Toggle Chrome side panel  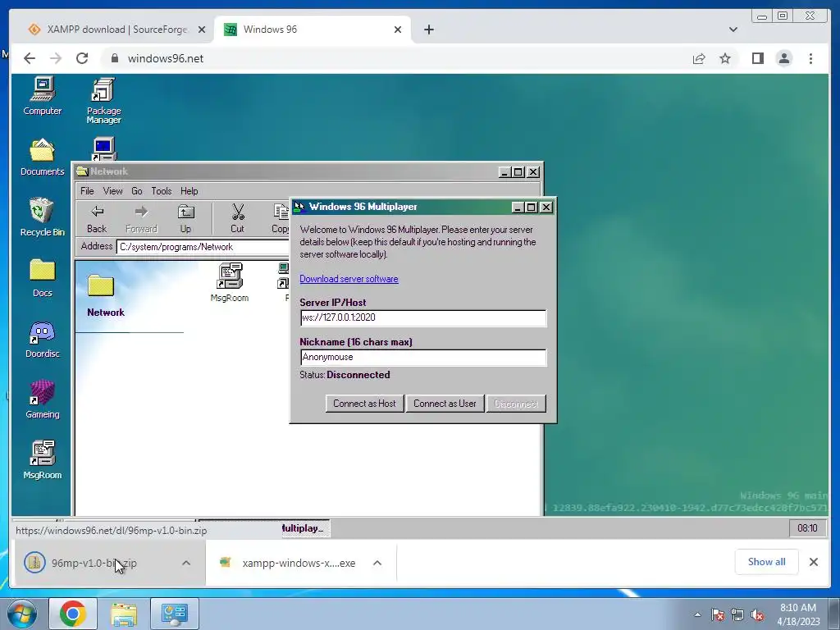[x=757, y=58]
